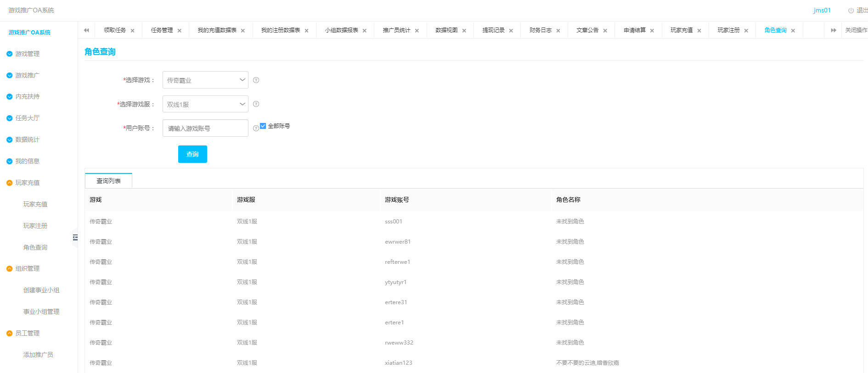Screen dimensions: 868x373
Task: Toggle the 全部账号 checkbox
Action: [x=263, y=126]
